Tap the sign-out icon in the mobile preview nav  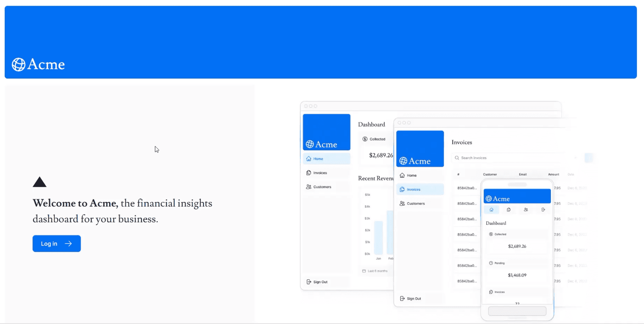coord(543,210)
